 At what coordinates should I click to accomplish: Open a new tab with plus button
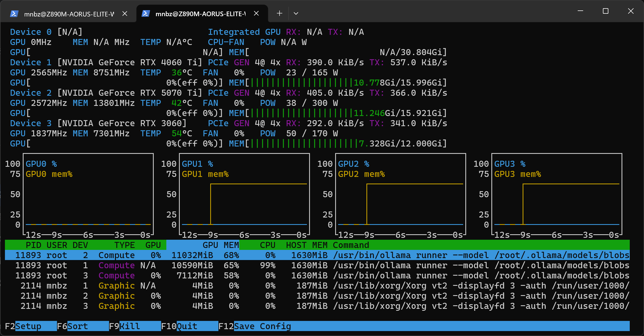pos(279,13)
